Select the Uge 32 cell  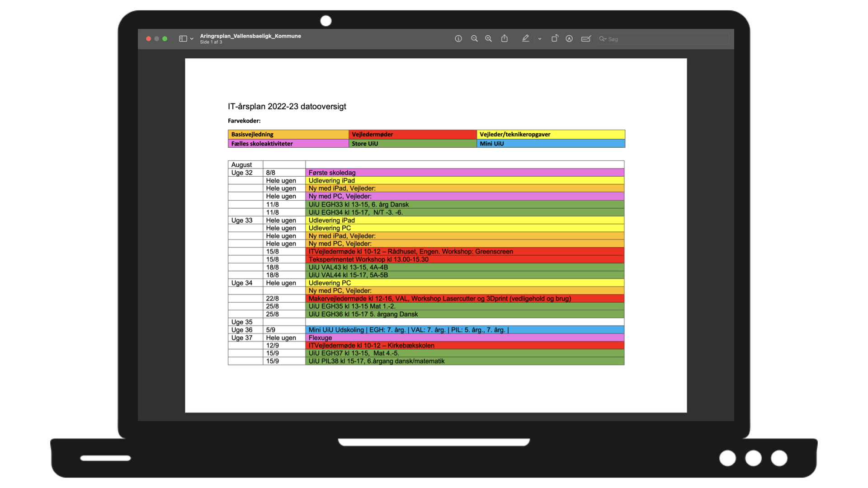245,173
